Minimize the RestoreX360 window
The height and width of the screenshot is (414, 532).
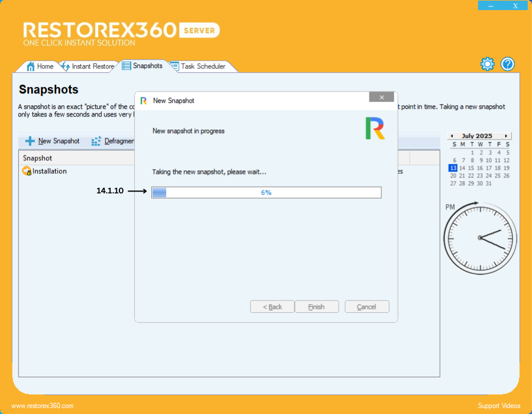click(x=491, y=6)
